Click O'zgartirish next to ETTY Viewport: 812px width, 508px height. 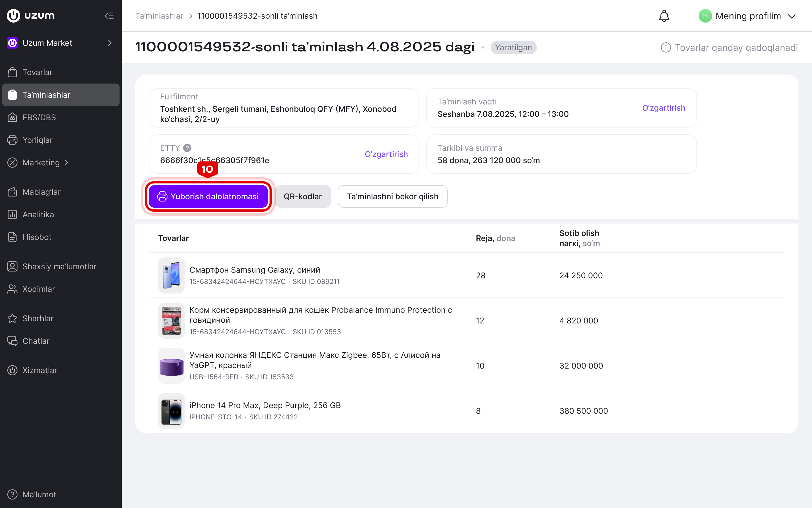pyautogui.click(x=386, y=154)
